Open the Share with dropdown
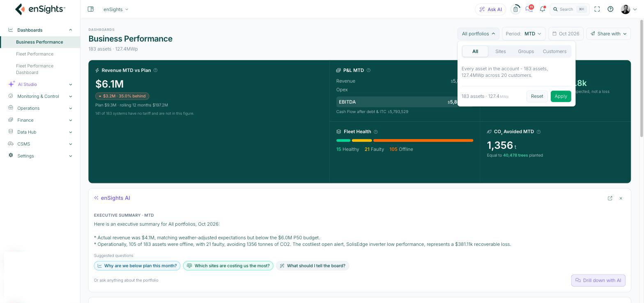Image resolution: width=644 pixels, height=303 pixels. click(x=608, y=34)
